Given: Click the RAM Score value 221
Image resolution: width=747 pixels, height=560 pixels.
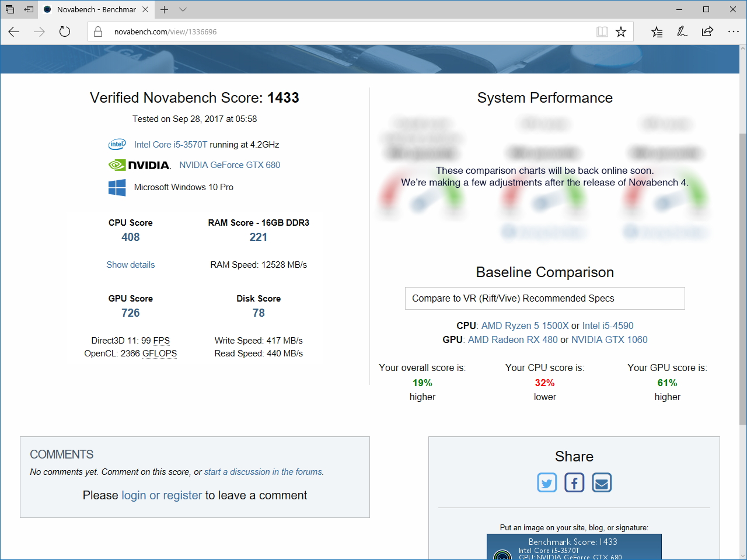Looking at the screenshot, I should click(259, 237).
